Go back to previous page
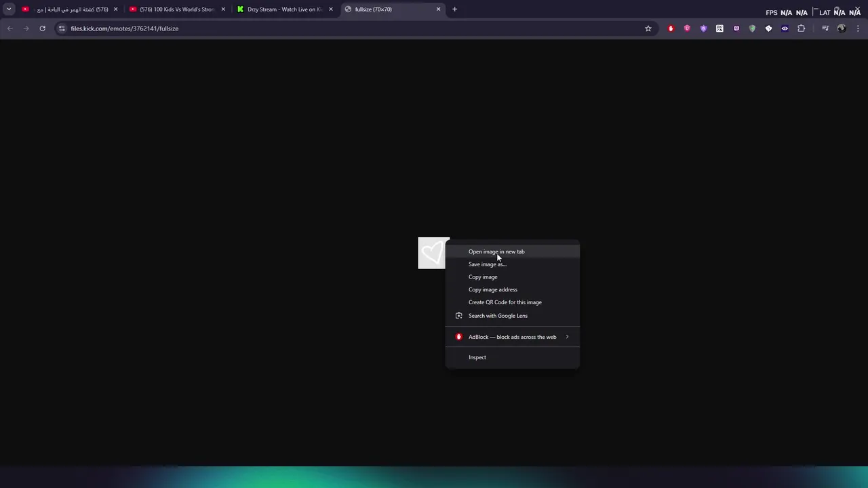The image size is (868, 488). [x=9, y=28]
